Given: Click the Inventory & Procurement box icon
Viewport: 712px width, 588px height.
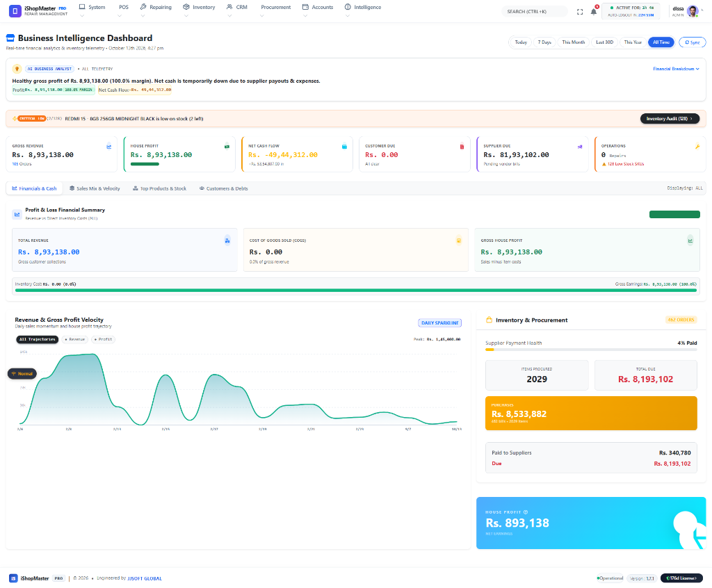Looking at the screenshot, I should [489, 320].
